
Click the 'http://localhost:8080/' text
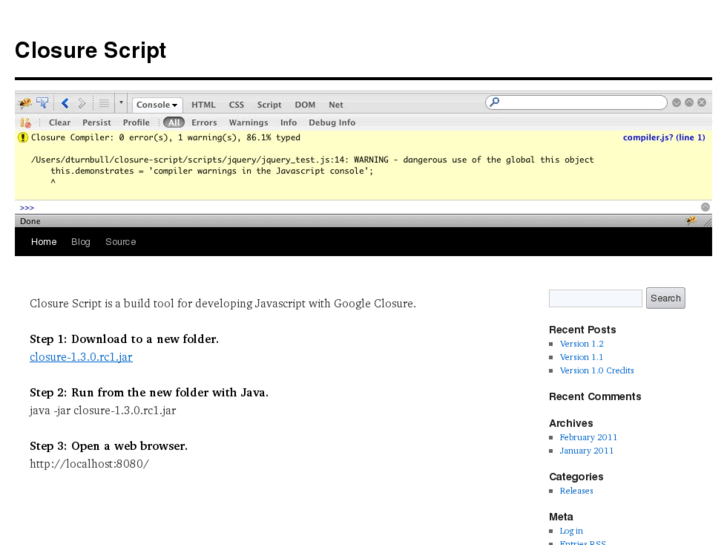pos(89,464)
